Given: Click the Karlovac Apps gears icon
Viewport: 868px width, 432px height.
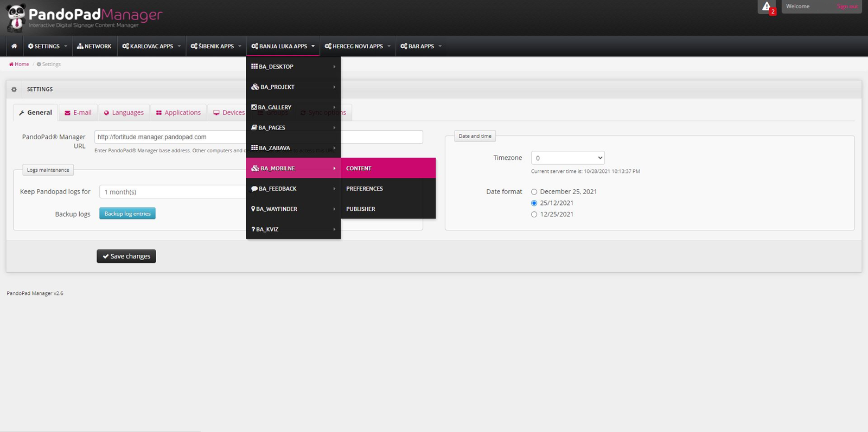Looking at the screenshot, I should pyautogui.click(x=126, y=46).
